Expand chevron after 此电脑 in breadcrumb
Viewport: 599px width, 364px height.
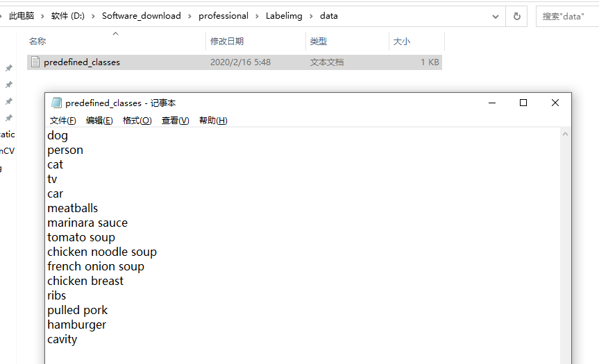coord(42,17)
